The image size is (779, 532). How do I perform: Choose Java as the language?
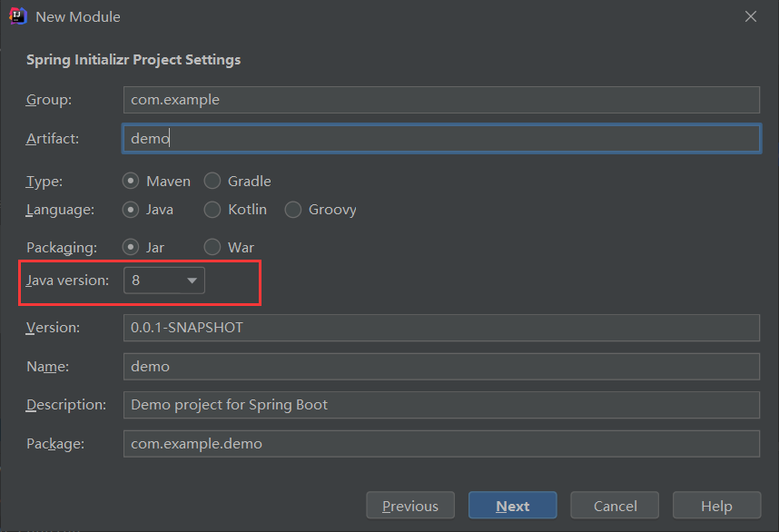click(131, 210)
